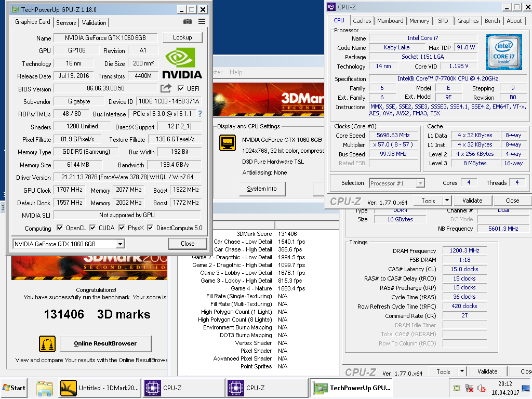Click Validate in the lower CPU-Z window
Image resolution: width=532 pixels, height=399 pixels.
tap(487, 371)
